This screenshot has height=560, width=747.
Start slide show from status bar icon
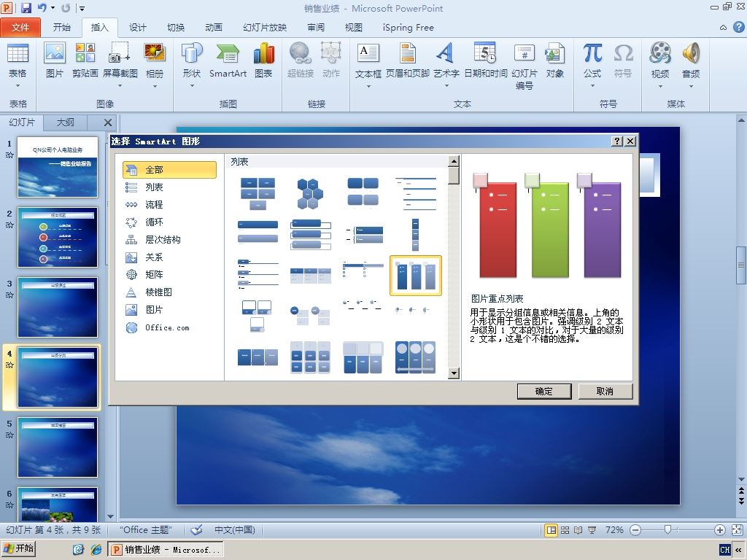tap(592, 530)
